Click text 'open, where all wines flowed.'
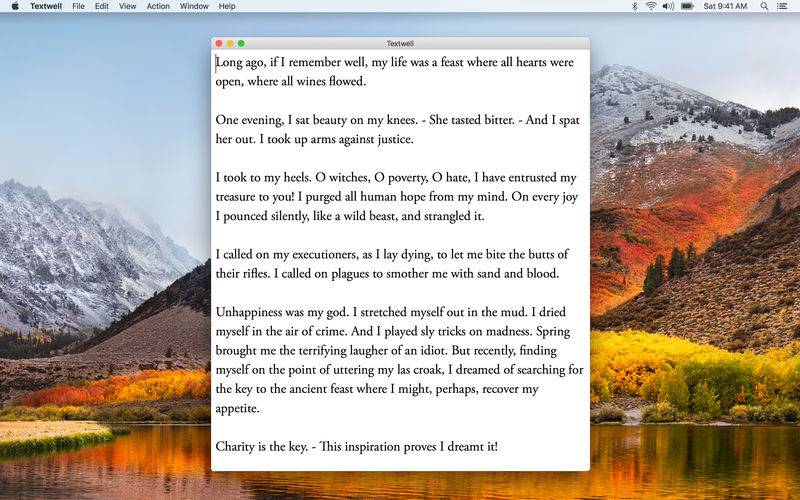 (x=291, y=82)
